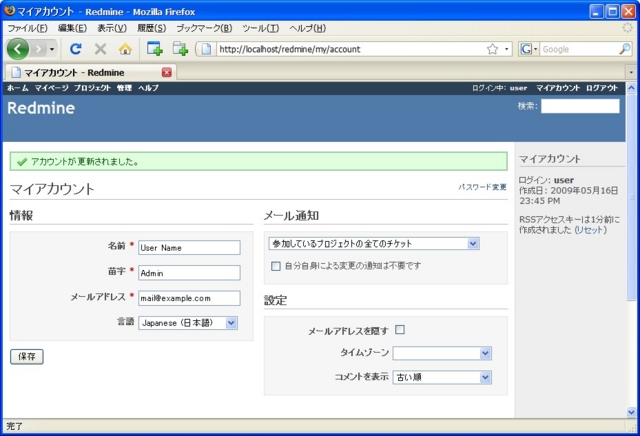Click the RSS key リセット link
Image resolution: width=640 pixels, height=436 pixels.
(x=590, y=230)
